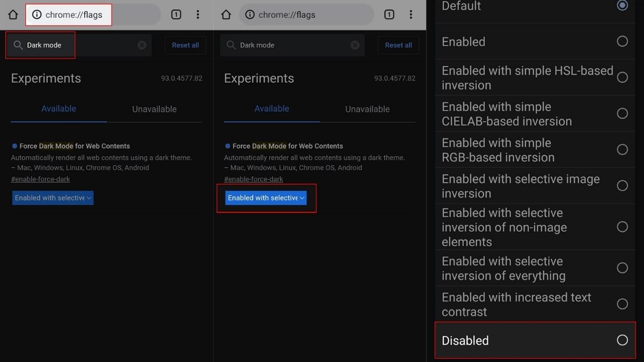Click the #enable-force-dark link
644x362 pixels.
coord(40,179)
